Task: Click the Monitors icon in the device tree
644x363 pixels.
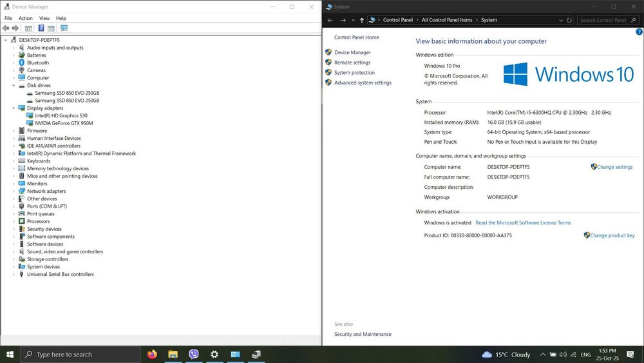Action: (22, 183)
